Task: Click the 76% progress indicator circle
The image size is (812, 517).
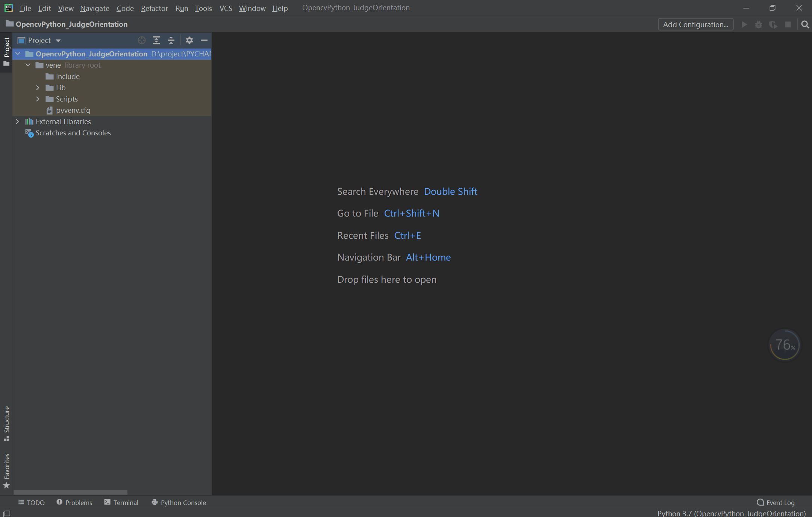Action: tap(784, 344)
